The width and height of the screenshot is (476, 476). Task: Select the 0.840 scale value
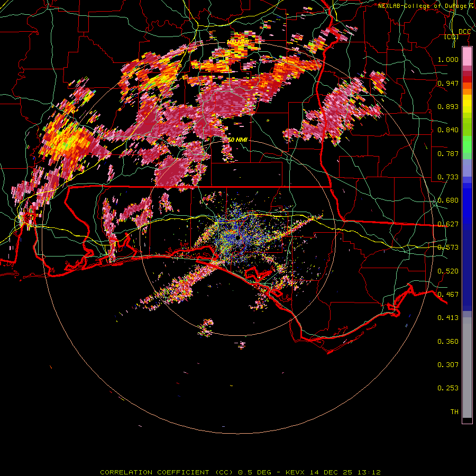tap(448, 130)
